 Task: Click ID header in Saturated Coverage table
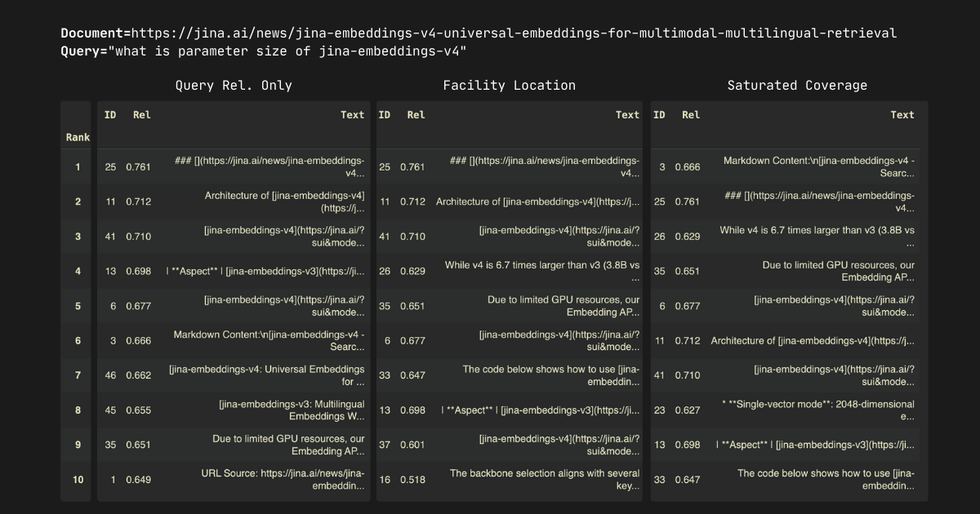[x=659, y=115]
